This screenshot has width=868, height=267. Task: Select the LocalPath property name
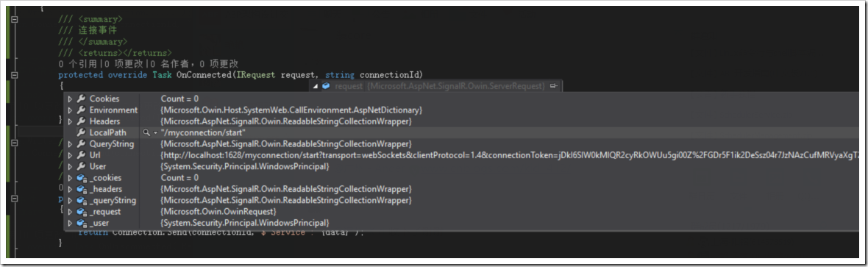pos(108,132)
